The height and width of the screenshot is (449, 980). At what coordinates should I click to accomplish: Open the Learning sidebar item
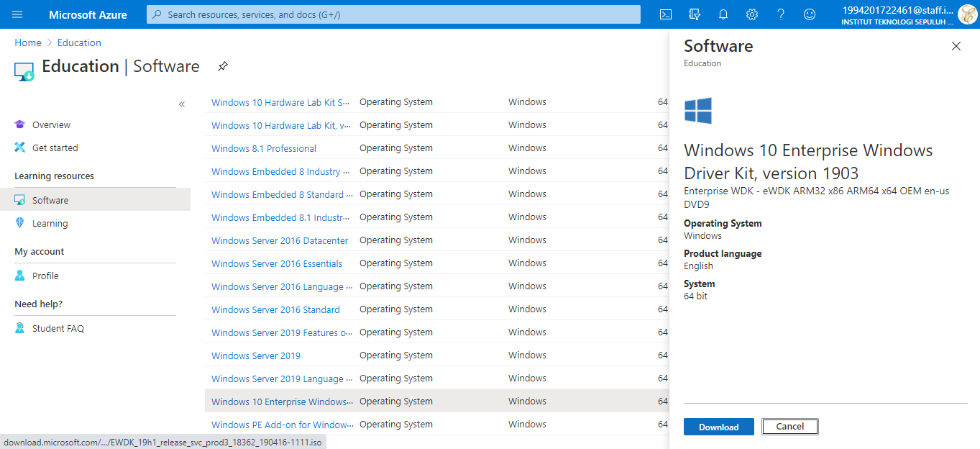pyautogui.click(x=50, y=224)
